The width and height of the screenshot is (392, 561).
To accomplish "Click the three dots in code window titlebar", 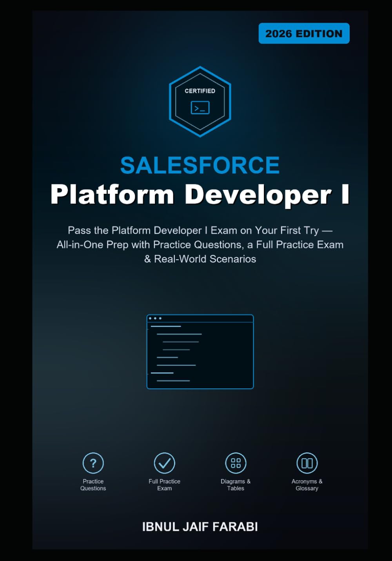I will click(x=155, y=318).
